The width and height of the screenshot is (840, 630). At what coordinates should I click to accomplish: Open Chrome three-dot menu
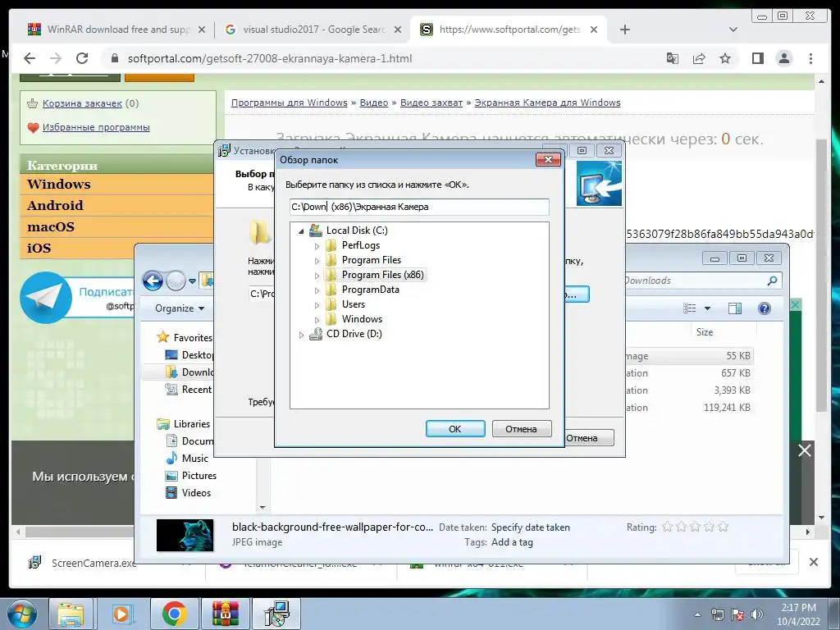[x=810, y=58]
